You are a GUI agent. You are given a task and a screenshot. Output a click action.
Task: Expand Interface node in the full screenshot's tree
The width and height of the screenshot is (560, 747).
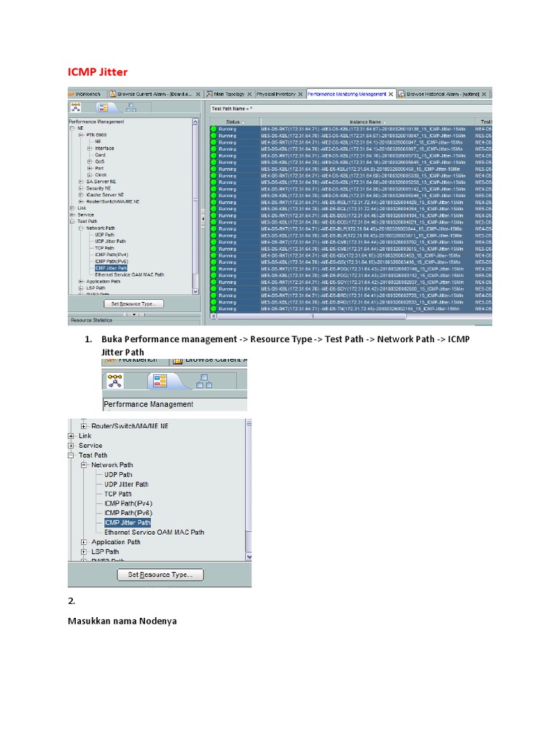pos(90,148)
